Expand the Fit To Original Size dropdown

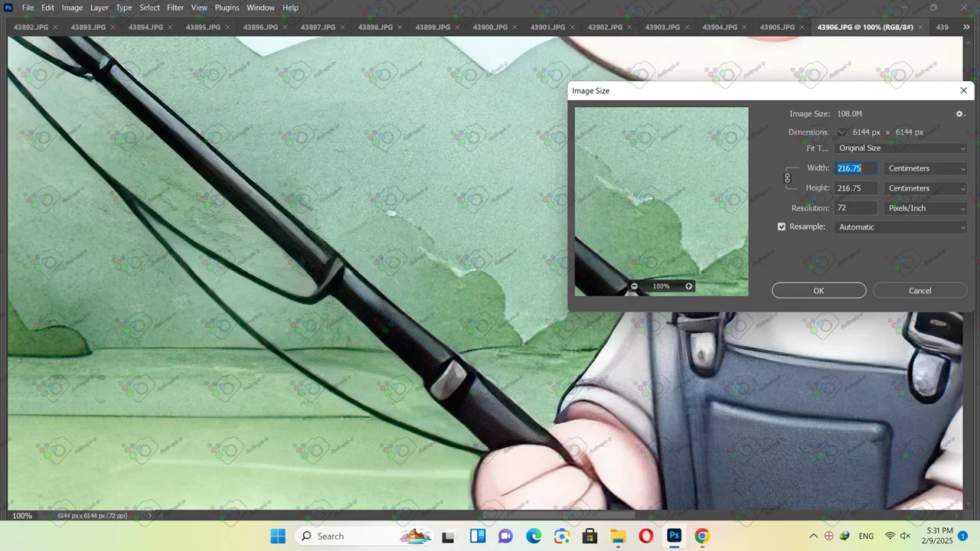[x=901, y=148]
